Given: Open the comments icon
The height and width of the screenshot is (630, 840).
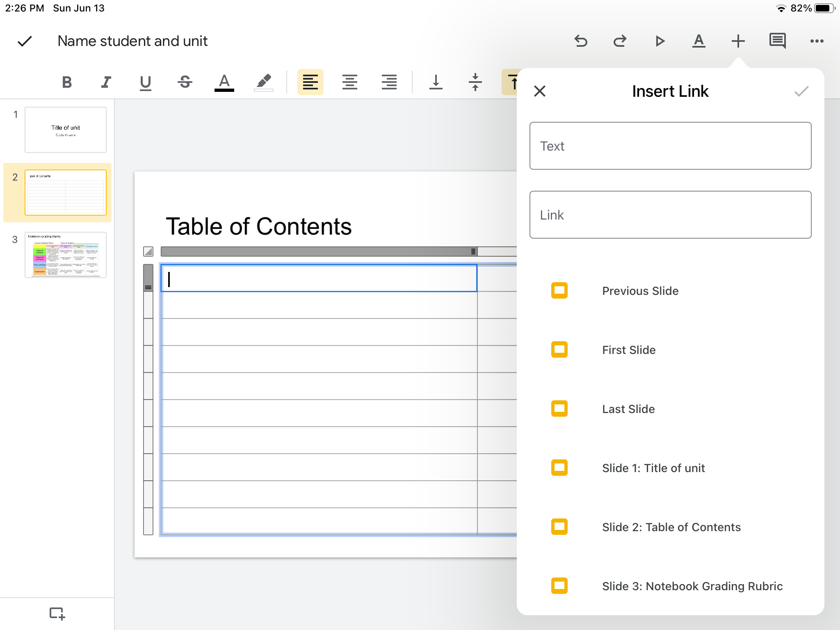Looking at the screenshot, I should click(778, 41).
